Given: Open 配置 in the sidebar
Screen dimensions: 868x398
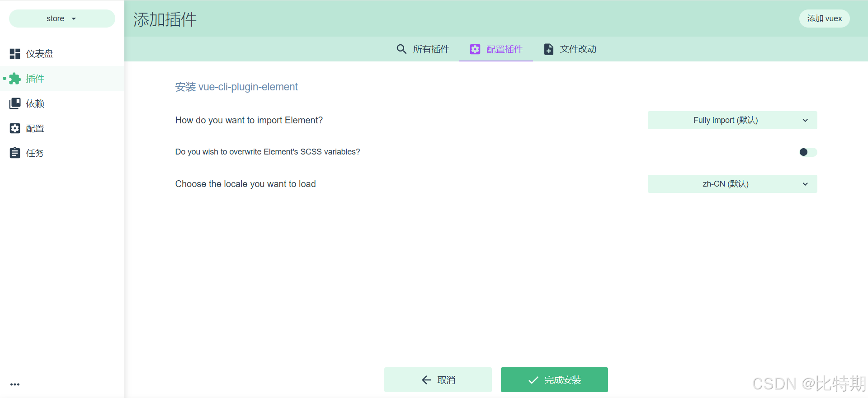Looking at the screenshot, I should pos(62,128).
